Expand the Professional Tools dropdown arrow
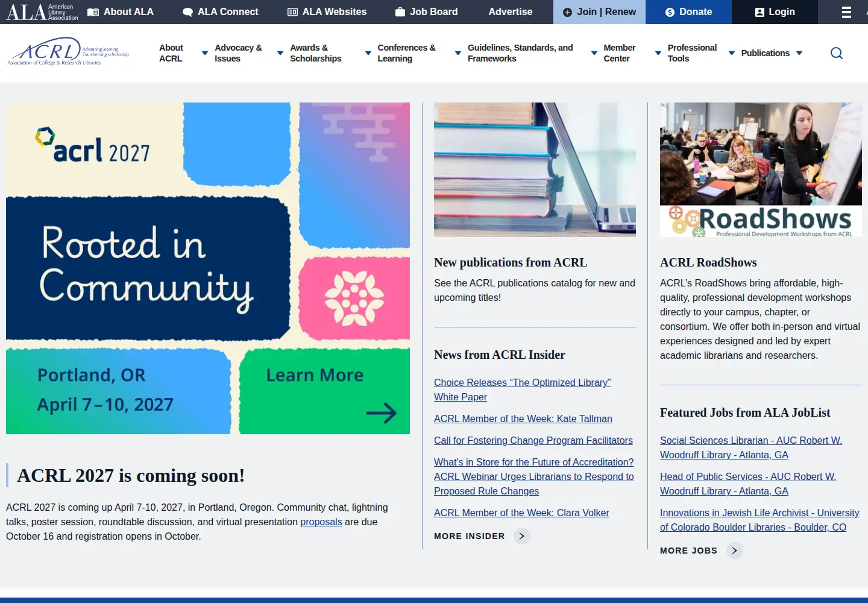The image size is (868, 603). click(x=732, y=53)
